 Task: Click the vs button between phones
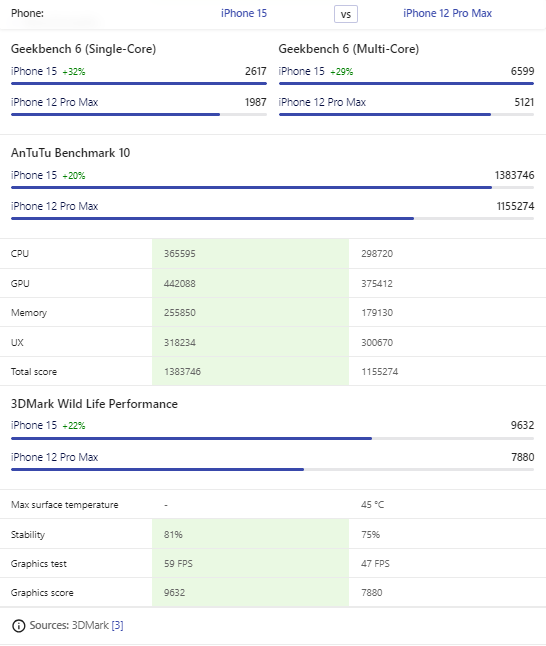pyautogui.click(x=346, y=14)
